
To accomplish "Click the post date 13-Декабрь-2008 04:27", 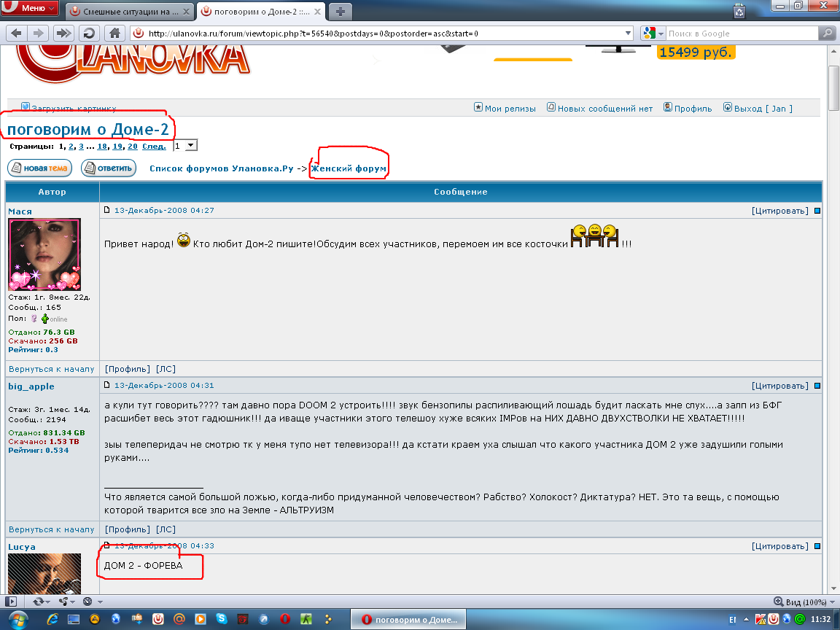I will click(164, 210).
